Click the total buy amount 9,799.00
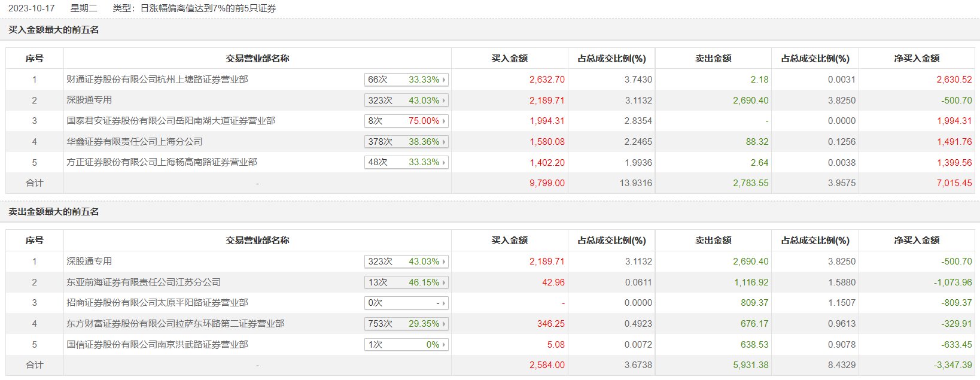This screenshot has width=980, height=380. (x=547, y=183)
